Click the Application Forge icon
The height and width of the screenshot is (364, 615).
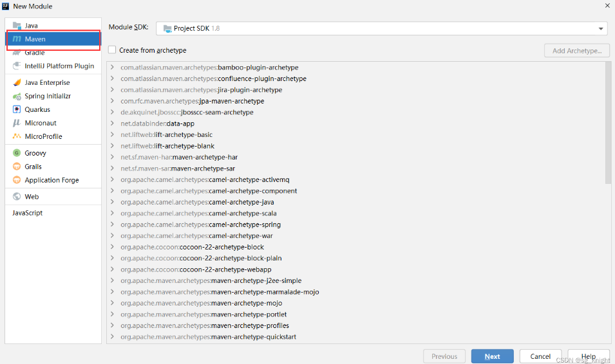coord(17,180)
